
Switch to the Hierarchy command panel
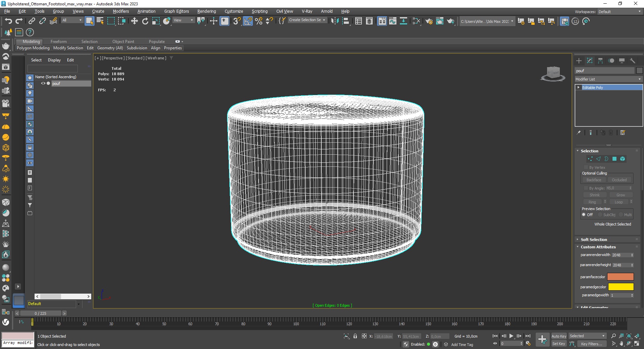tap(600, 61)
